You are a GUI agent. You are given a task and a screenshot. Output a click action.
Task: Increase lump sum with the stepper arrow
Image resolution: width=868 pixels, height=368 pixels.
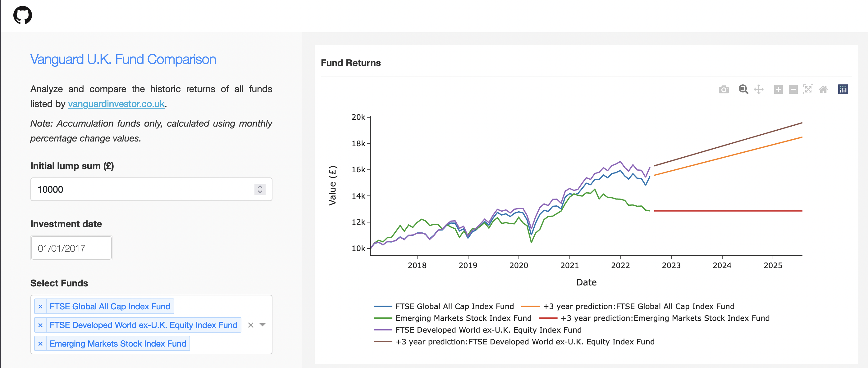260,186
